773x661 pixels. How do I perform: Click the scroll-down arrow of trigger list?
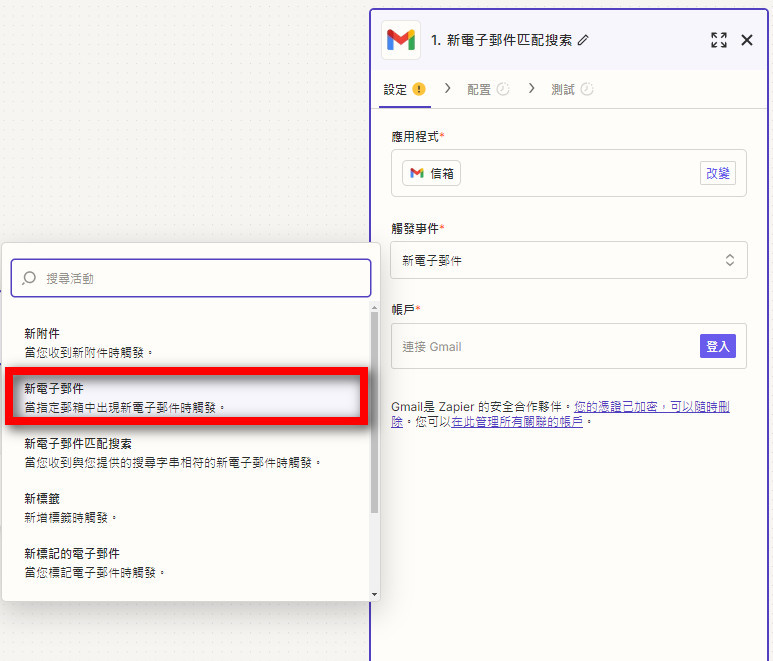click(x=375, y=594)
